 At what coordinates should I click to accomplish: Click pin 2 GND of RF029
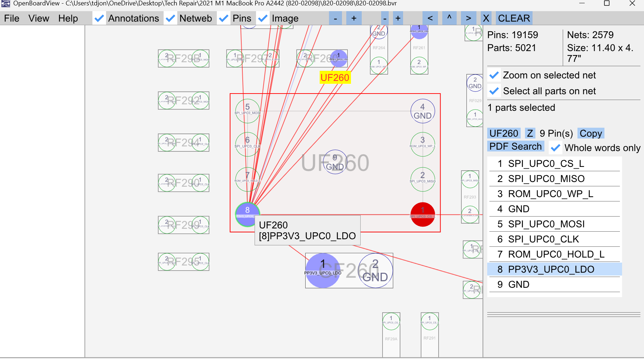coord(475,83)
